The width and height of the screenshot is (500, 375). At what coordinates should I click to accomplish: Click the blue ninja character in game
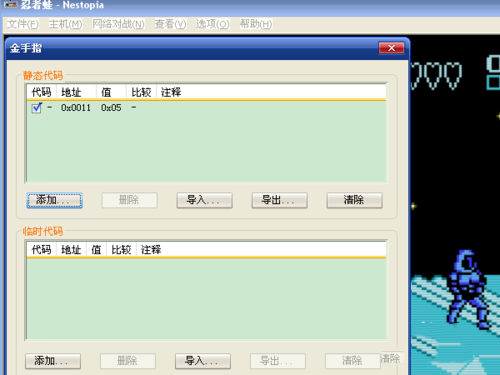coord(468,289)
